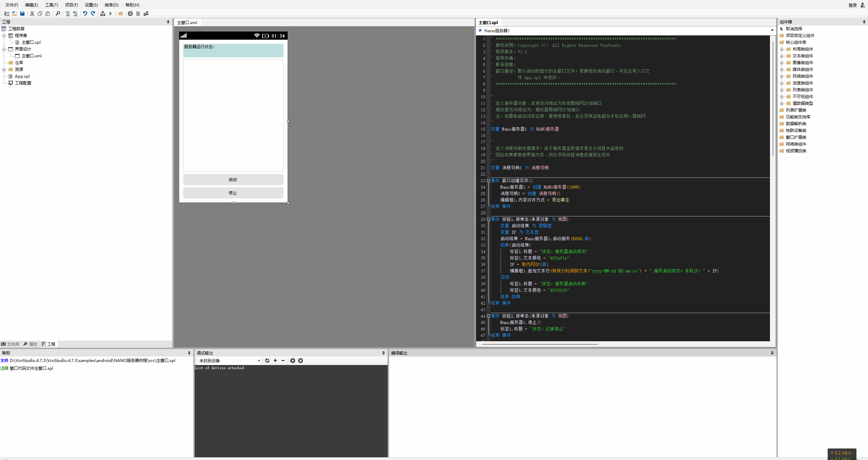Viewport: 868px width, 460px height.
Task: Start debugging with the circular play icon
Action: (293, 361)
